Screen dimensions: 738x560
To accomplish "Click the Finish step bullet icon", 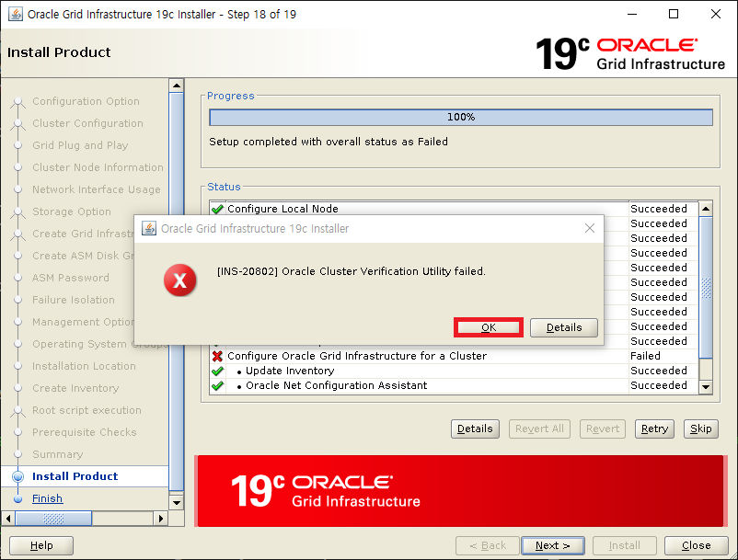I will (17, 498).
